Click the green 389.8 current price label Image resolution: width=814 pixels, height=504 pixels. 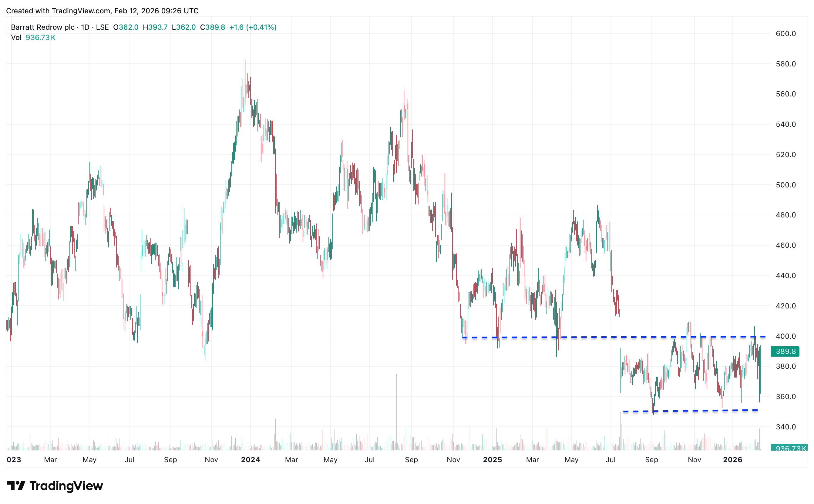(x=785, y=351)
